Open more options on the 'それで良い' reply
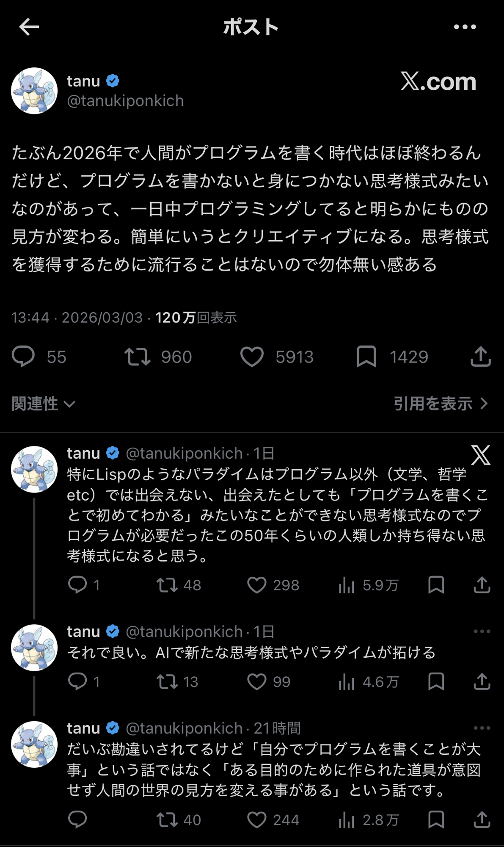 (482, 631)
